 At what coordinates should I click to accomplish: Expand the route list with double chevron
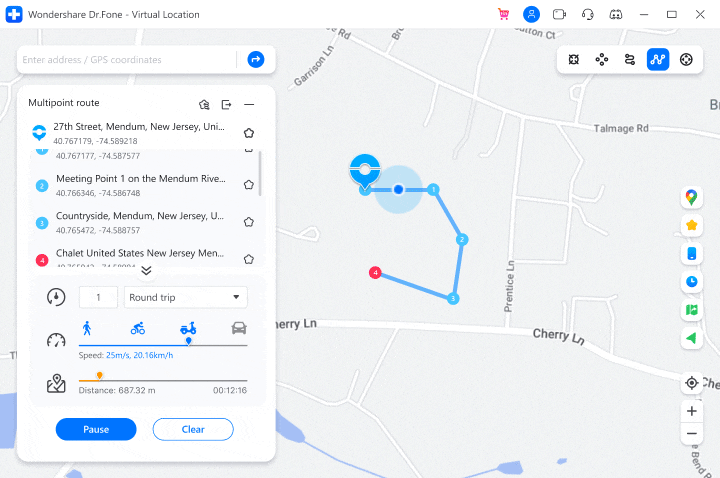click(x=146, y=270)
